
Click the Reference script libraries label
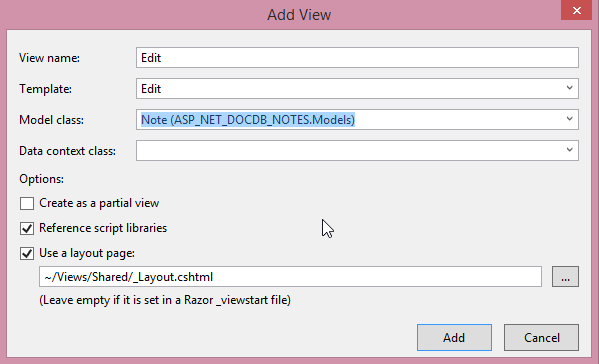click(x=103, y=228)
